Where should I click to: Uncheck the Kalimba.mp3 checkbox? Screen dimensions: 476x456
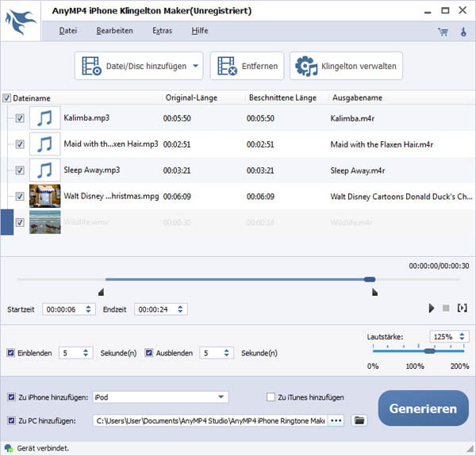click(x=20, y=118)
